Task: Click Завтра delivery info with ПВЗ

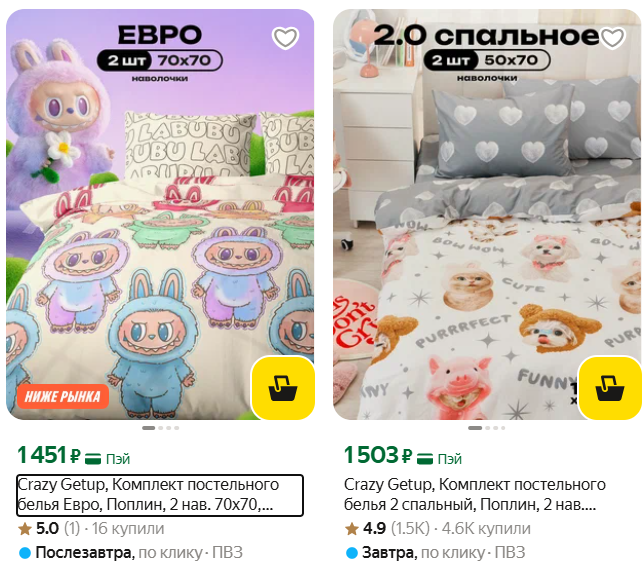Action: pos(436,553)
